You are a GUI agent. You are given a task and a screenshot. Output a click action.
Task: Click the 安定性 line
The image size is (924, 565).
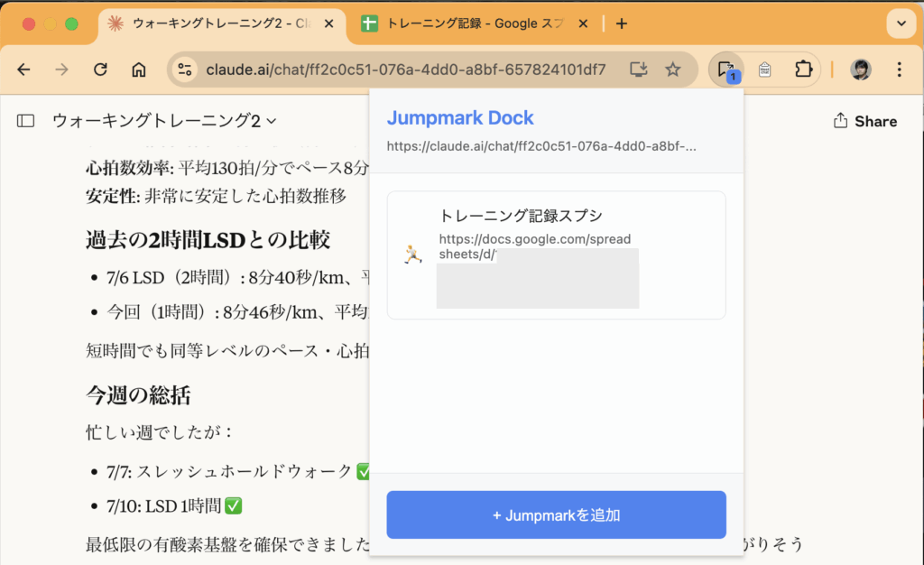(x=216, y=196)
